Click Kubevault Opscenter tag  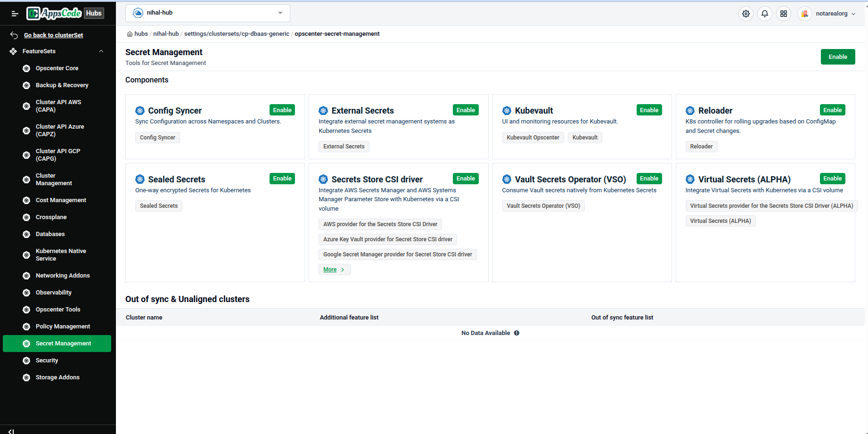[x=533, y=138]
